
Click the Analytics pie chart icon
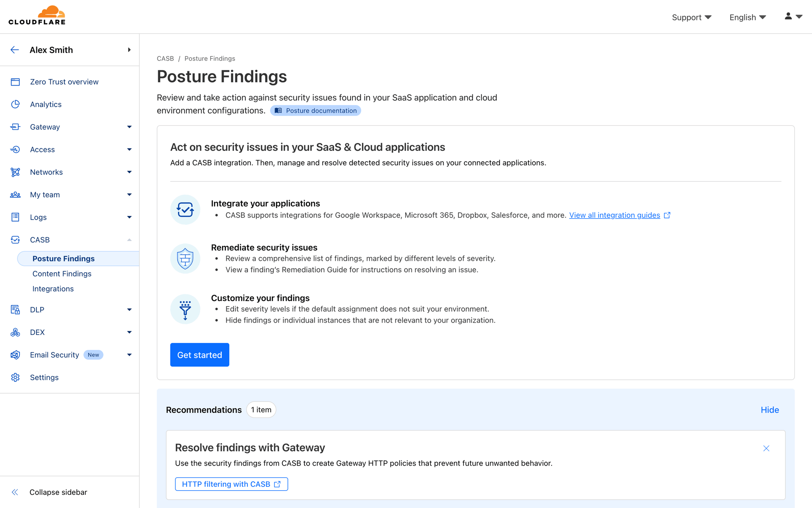tap(15, 104)
